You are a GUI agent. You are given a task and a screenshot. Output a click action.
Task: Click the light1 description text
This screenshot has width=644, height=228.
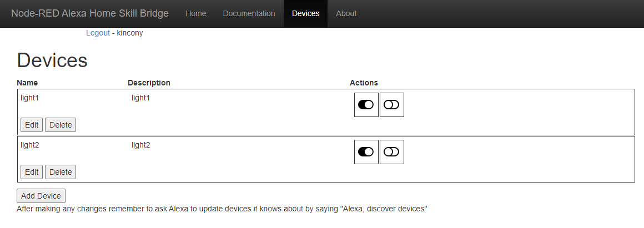[141, 98]
